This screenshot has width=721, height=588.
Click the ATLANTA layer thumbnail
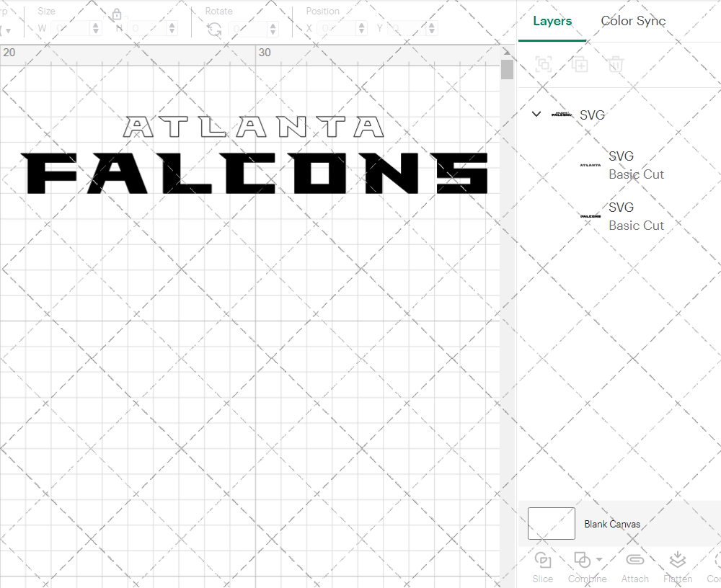[590, 165]
